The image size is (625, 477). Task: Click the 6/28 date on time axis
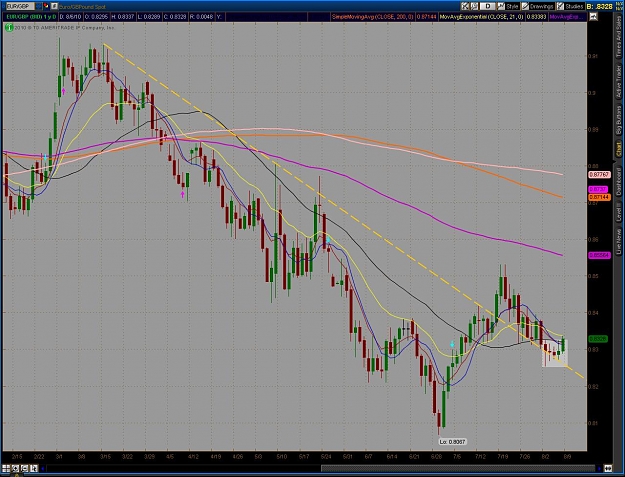point(436,456)
